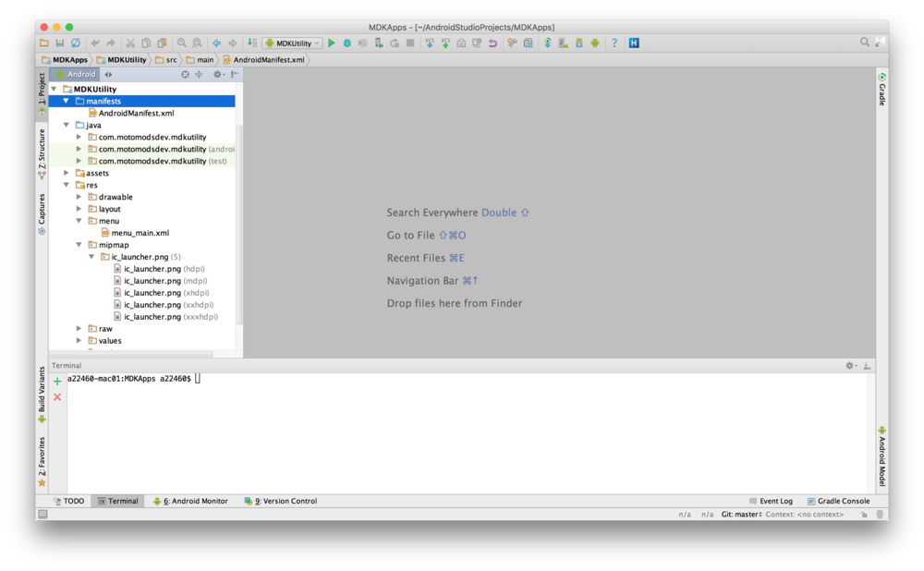This screenshot has width=924, height=571.
Task: Navigate forward with the right arrow
Action: [x=233, y=43]
